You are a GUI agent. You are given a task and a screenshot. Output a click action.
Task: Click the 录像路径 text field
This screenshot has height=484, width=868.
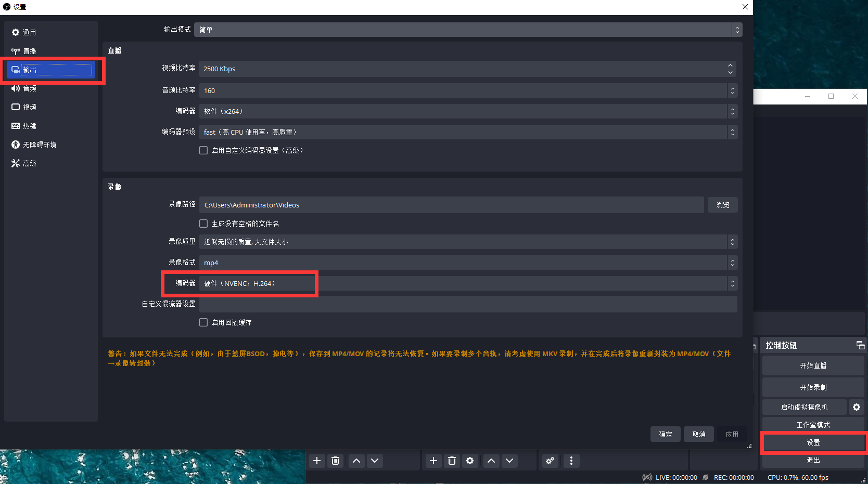(451, 205)
